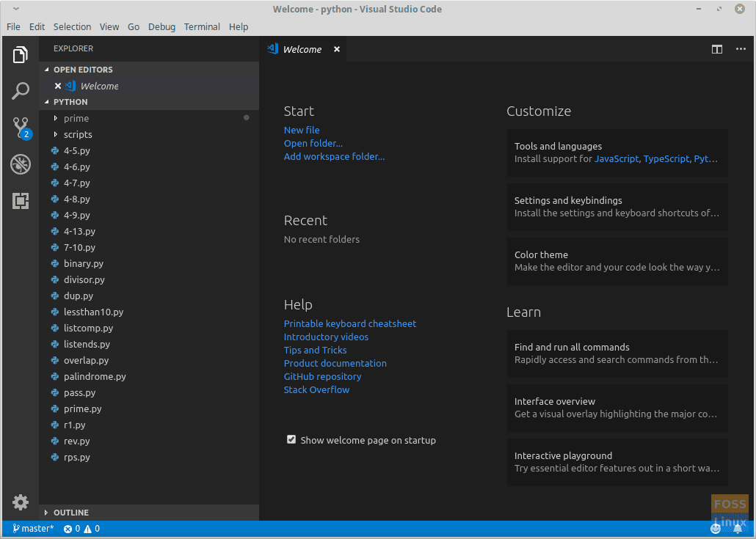Uncheck Show welcome page on startup

click(x=291, y=439)
